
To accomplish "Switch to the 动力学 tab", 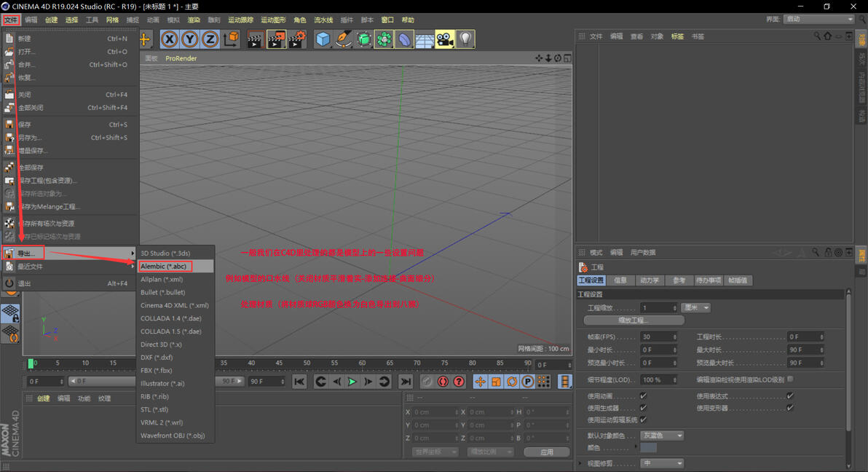I will 648,280.
